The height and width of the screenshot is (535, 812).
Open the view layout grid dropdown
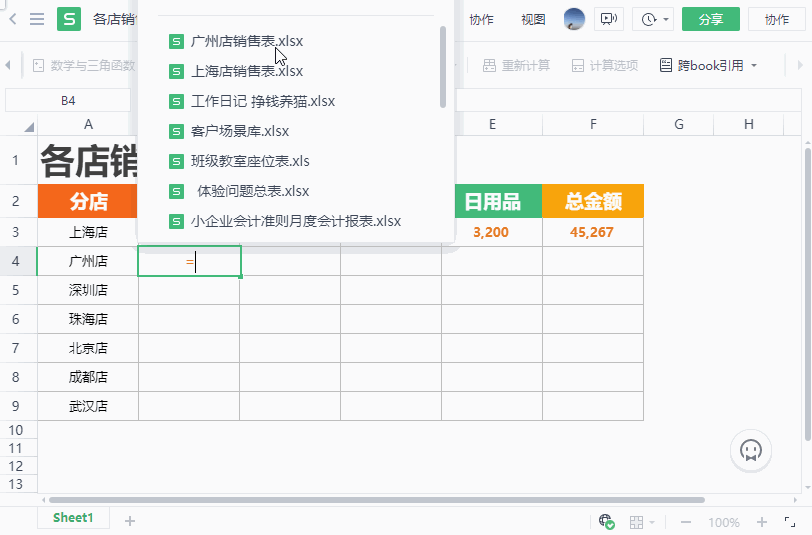click(x=641, y=522)
